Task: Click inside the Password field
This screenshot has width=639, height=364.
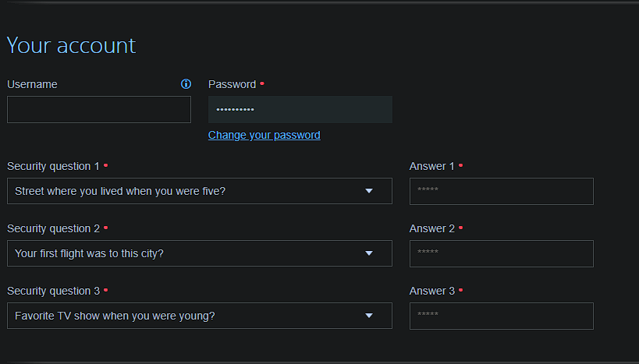Action: click(300, 110)
